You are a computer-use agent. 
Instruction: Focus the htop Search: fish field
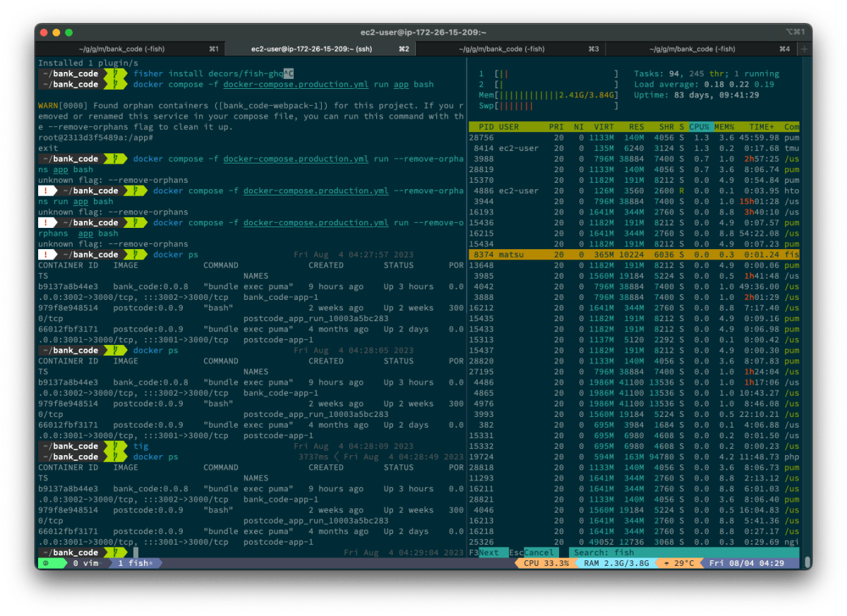(x=683, y=552)
